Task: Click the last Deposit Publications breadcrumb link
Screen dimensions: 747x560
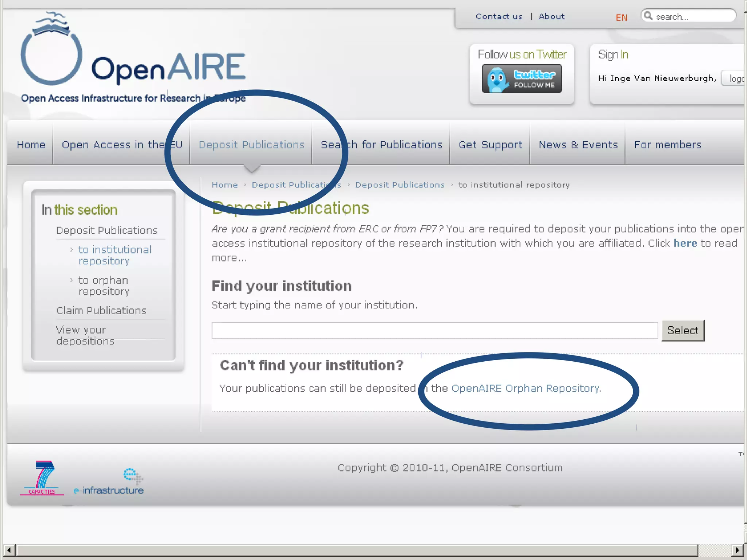Action: [x=400, y=185]
